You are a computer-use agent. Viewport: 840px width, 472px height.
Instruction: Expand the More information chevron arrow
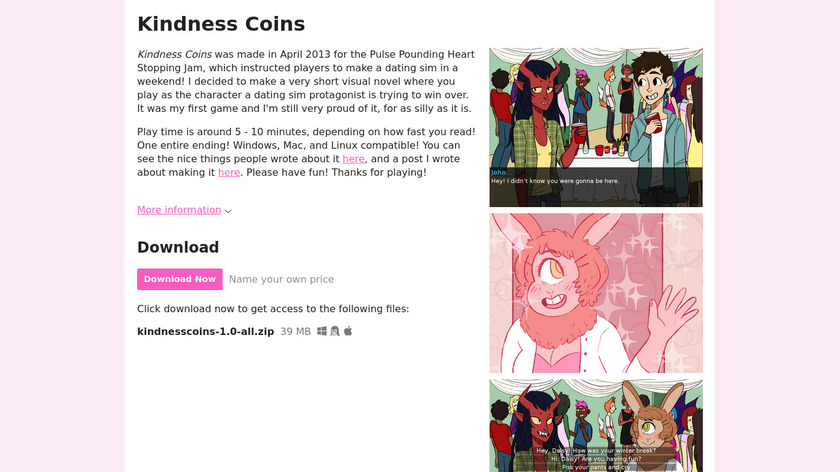[228, 211]
